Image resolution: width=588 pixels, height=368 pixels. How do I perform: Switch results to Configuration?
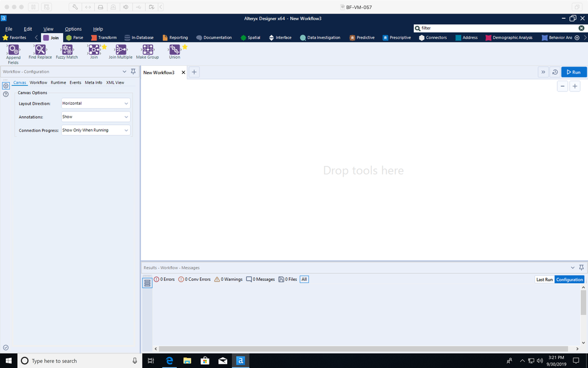tap(569, 280)
